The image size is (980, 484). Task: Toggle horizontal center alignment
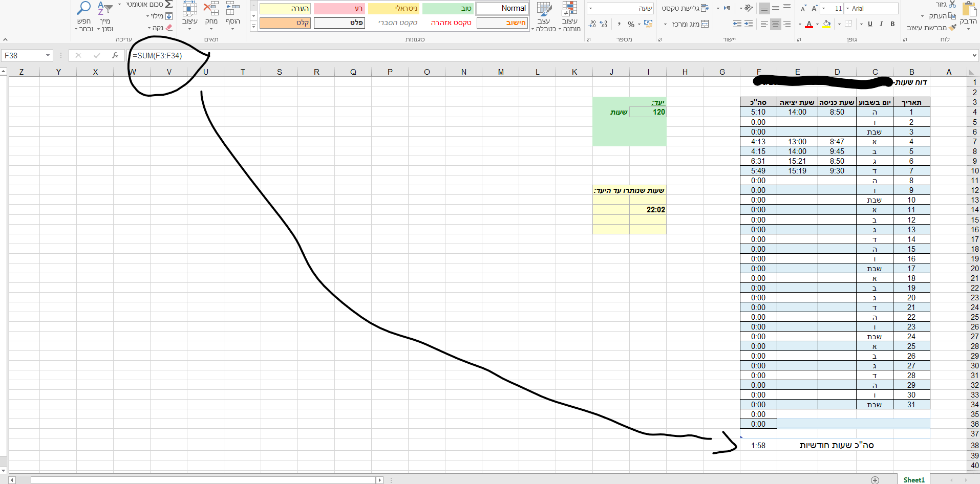(776, 24)
